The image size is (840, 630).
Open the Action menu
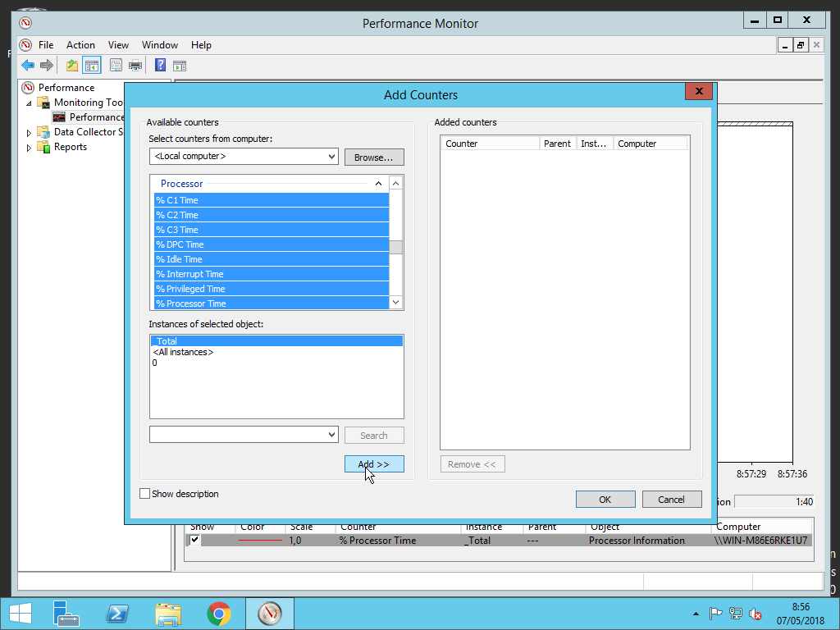click(x=80, y=45)
